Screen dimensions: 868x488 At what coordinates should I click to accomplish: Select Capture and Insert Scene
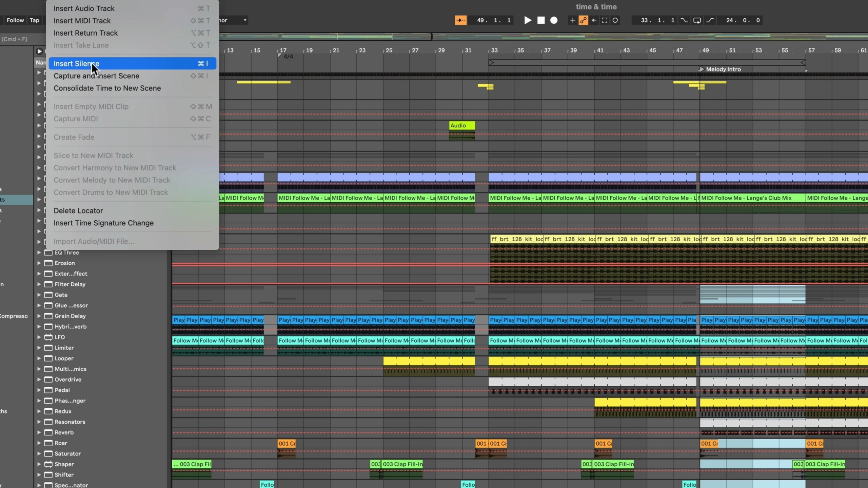[x=132, y=76]
